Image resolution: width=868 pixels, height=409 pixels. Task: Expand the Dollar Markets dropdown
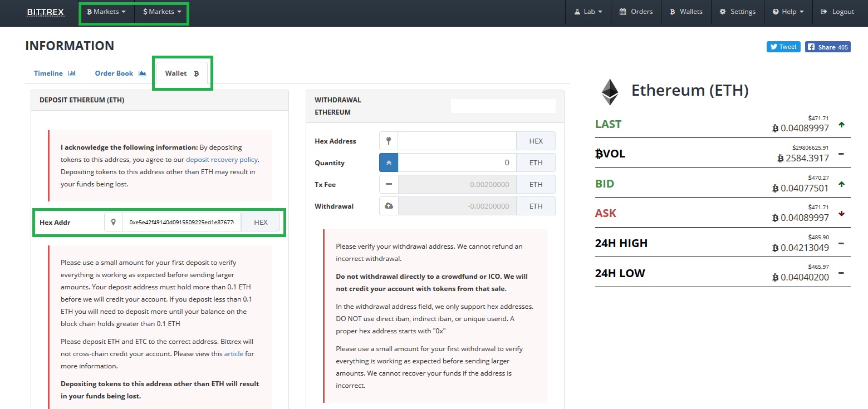(162, 12)
